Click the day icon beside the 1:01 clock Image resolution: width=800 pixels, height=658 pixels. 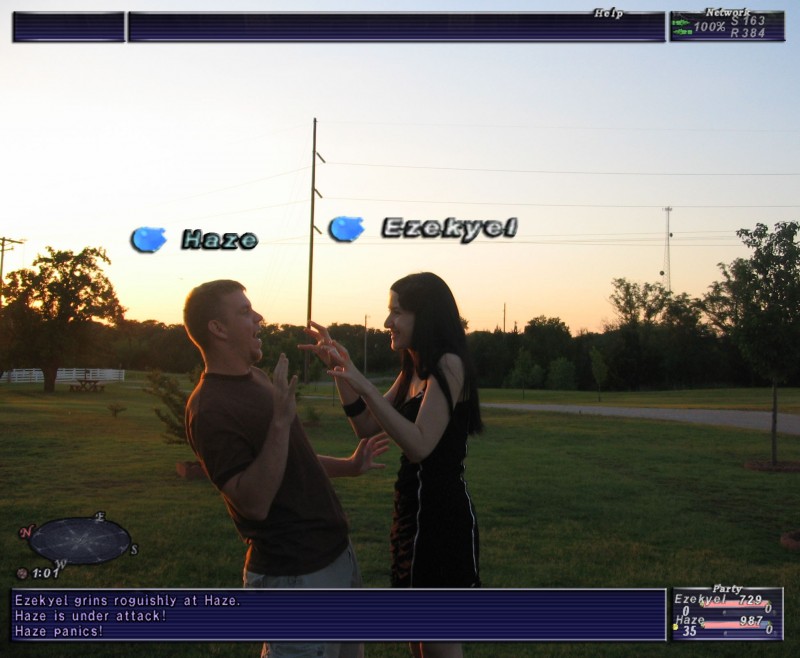click(x=22, y=573)
